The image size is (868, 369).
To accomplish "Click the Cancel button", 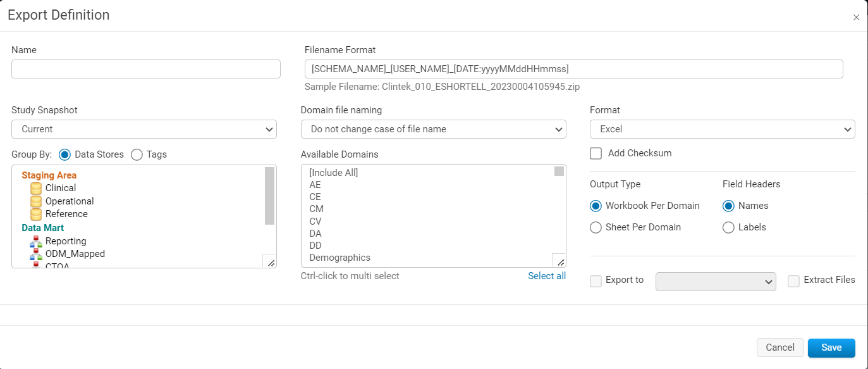I will click(780, 347).
